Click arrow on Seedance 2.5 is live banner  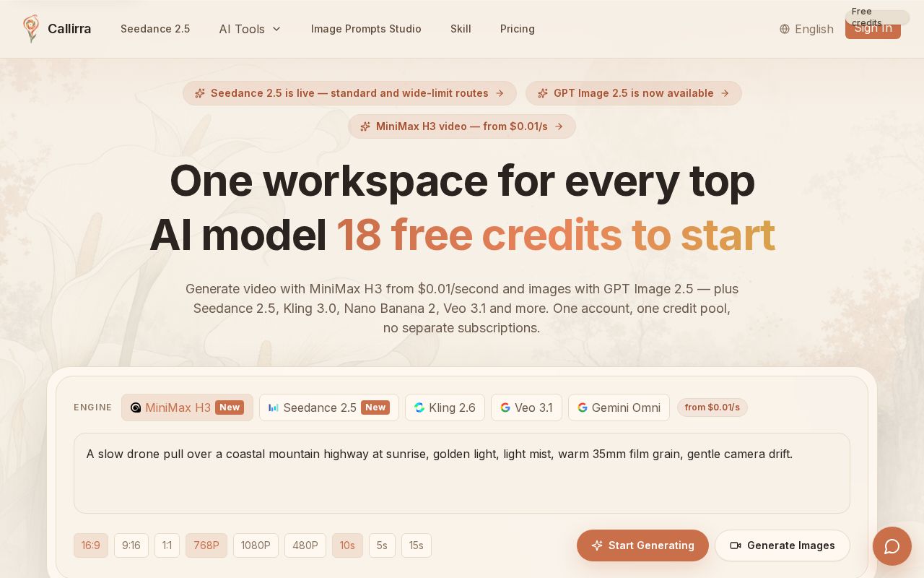500,93
